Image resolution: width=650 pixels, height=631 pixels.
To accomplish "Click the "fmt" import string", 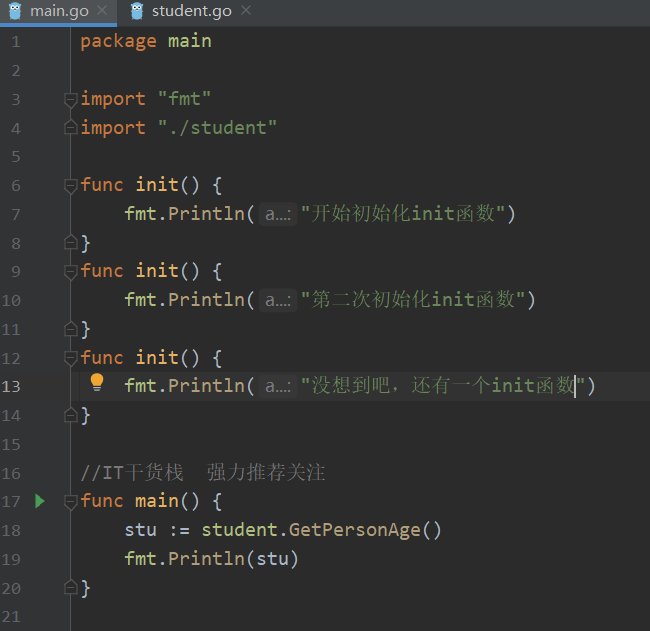I will [x=184, y=99].
